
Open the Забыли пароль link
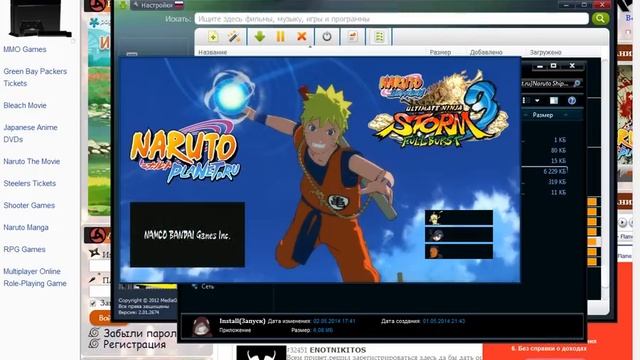(x=140, y=333)
